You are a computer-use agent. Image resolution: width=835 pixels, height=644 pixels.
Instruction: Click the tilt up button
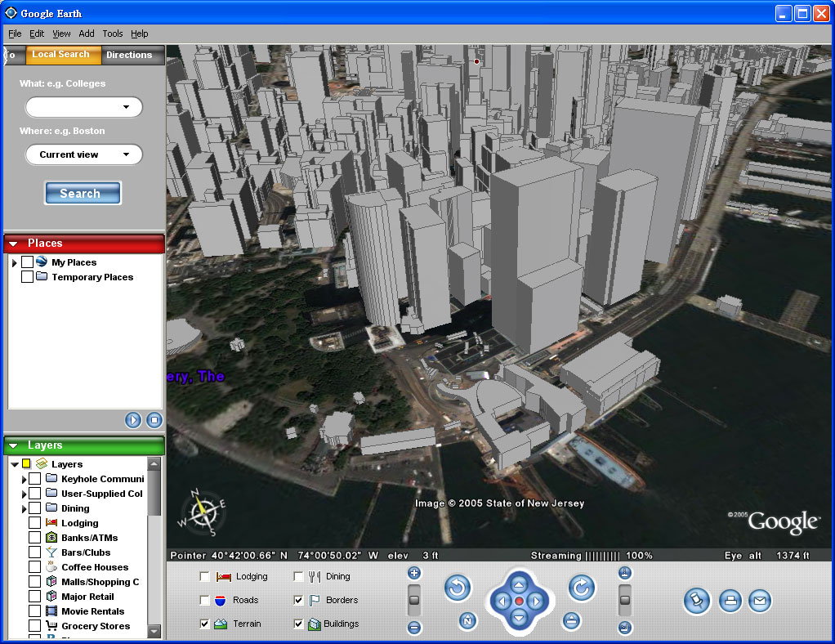coord(625,573)
